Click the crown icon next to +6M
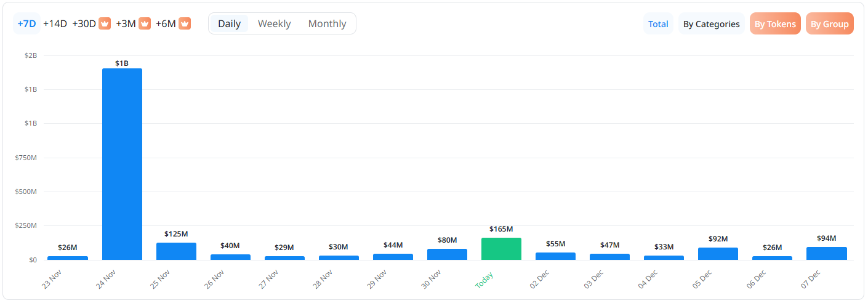This screenshot has height=303, width=868. [x=185, y=24]
